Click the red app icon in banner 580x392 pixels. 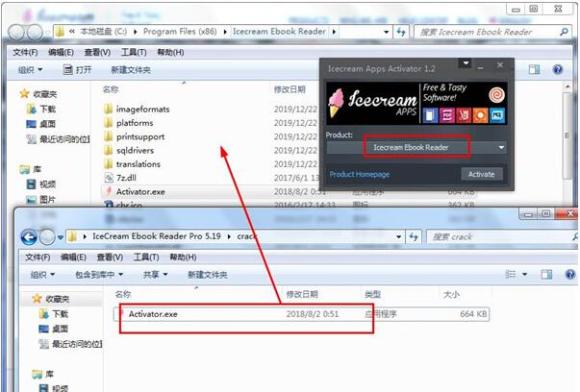tap(464, 115)
